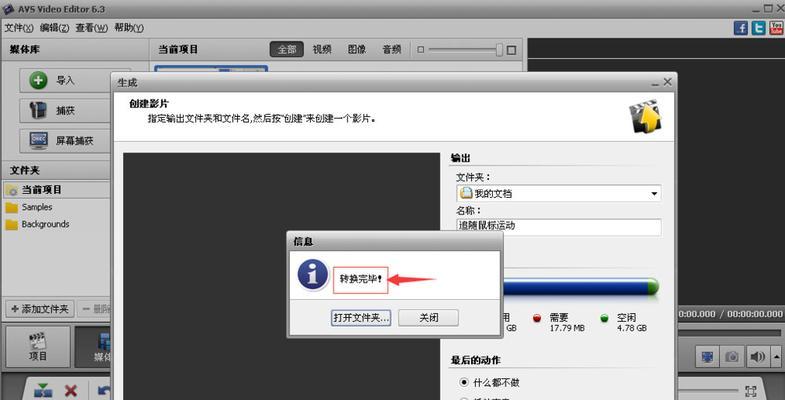Select the Samples folder
The image size is (785, 400).
[37, 207]
